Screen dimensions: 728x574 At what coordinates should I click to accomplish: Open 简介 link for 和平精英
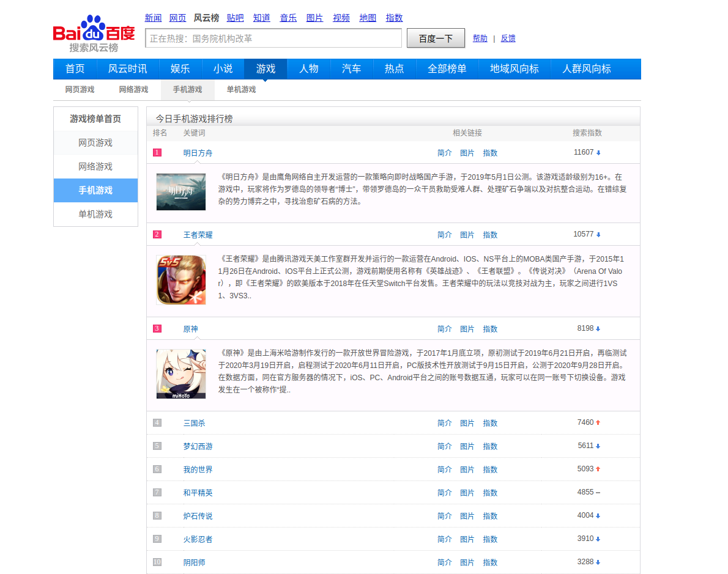(x=444, y=493)
